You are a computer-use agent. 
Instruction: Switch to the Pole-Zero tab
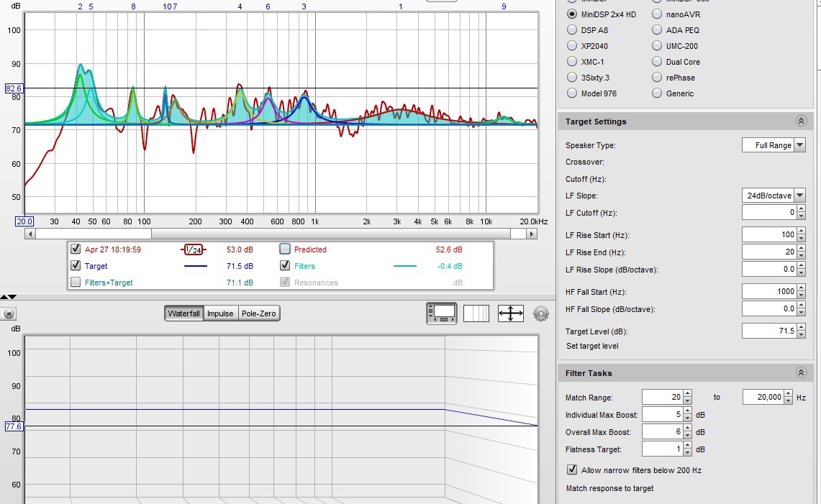point(259,313)
